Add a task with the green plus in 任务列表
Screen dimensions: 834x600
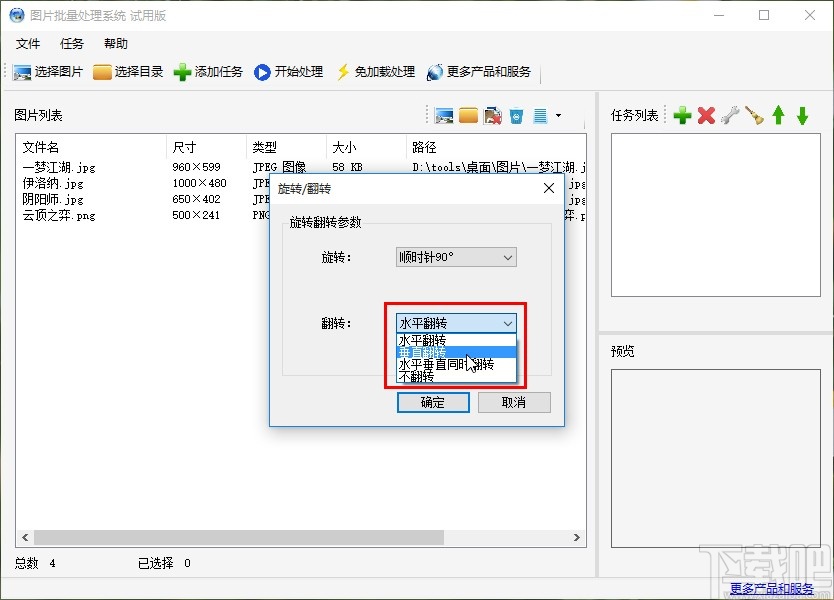pyautogui.click(x=683, y=114)
